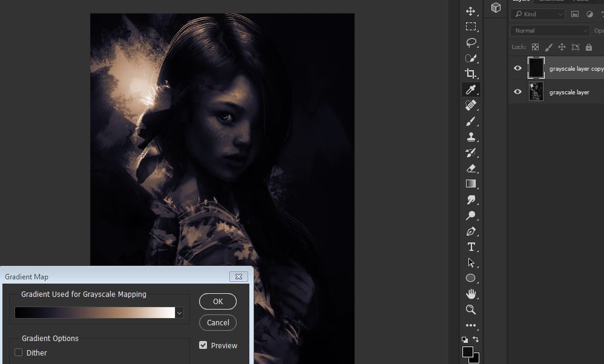The image size is (604, 364).
Task: Enable the Dither checkbox
Action: (19, 352)
